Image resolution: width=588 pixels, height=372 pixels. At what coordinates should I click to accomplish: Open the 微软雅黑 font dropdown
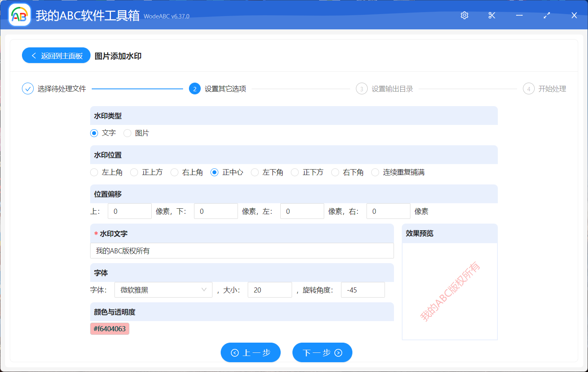[163, 290]
